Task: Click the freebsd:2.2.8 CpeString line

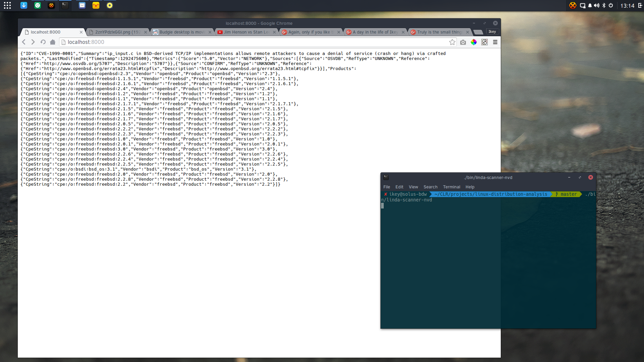Action: pyautogui.click(x=154, y=179)
